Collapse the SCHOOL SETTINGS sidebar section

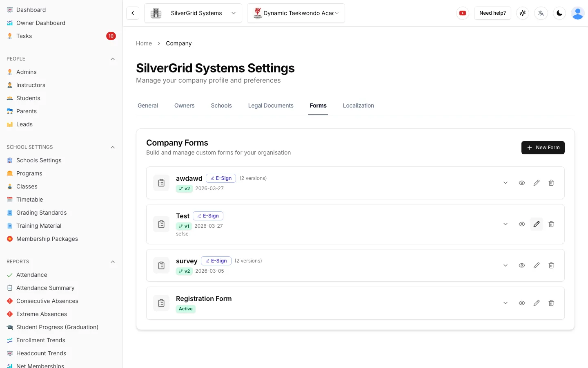point(113,147)
